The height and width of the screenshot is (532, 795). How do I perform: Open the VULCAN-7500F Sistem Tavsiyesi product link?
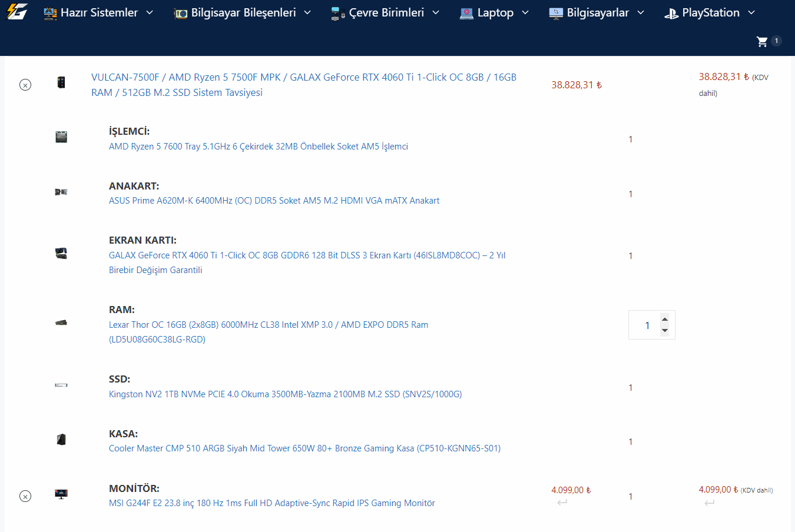click(x=304, y=85)
